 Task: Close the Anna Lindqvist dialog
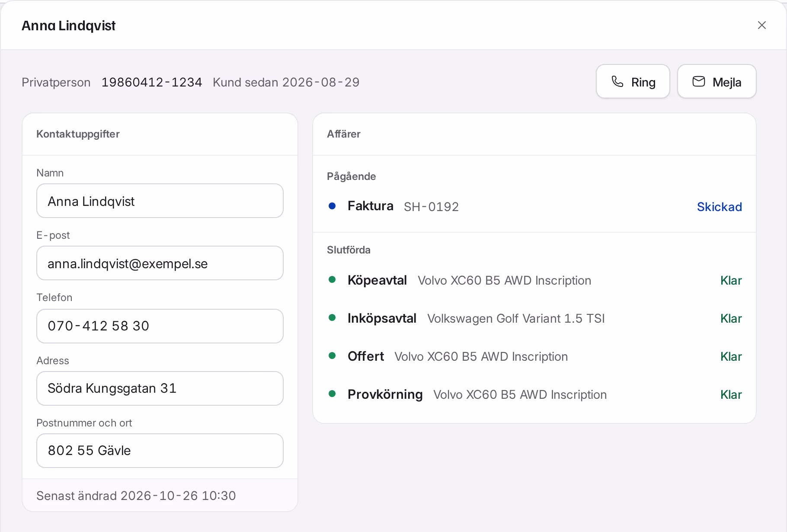[x=762, y=25]
